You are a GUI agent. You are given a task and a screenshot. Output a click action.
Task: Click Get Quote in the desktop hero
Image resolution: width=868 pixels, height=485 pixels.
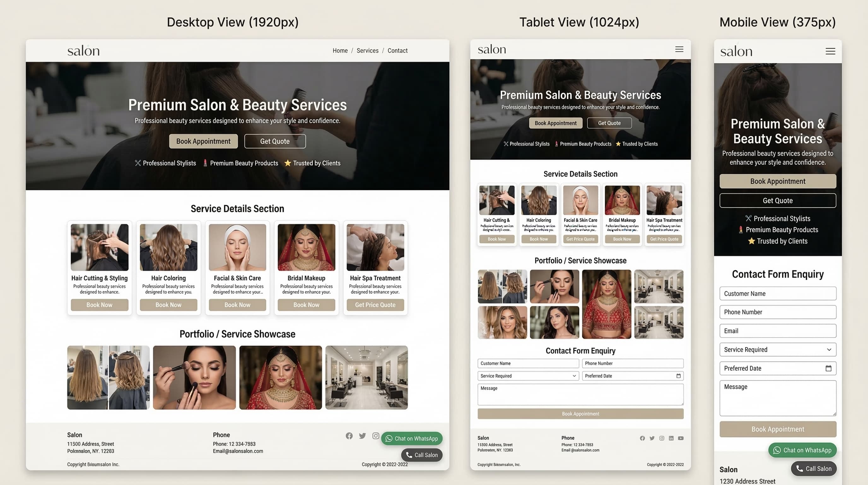275,141
